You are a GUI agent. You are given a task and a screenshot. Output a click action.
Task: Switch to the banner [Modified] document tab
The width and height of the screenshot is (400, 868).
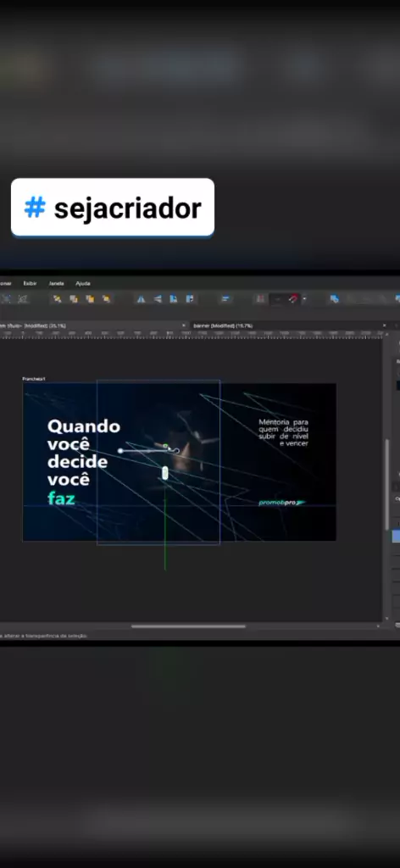tap(223, 325)
